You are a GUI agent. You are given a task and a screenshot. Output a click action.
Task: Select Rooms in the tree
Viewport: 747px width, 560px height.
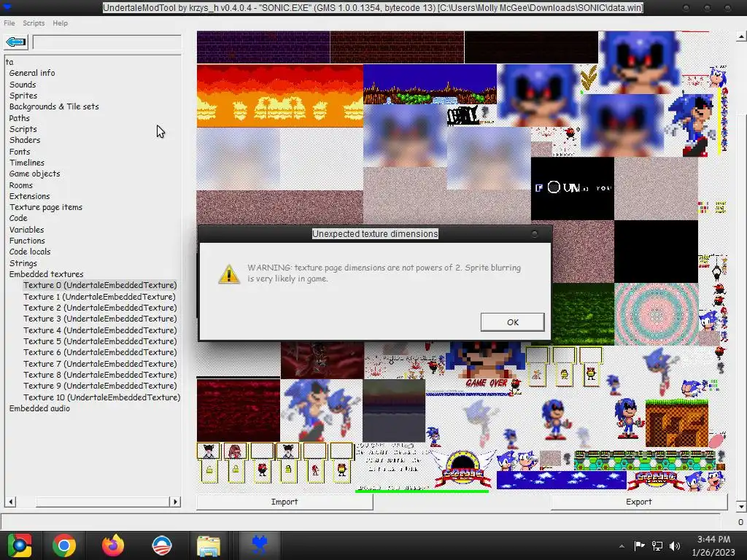(21, 185)
